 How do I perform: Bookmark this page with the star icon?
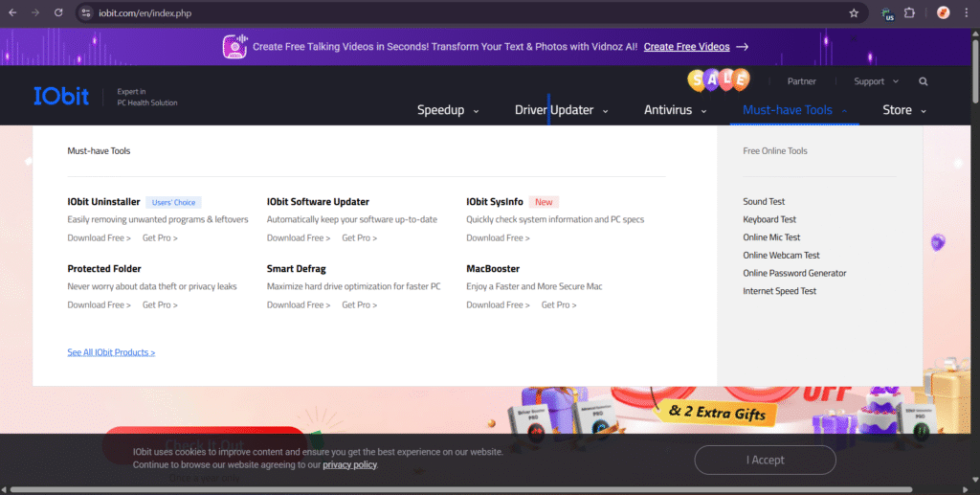click(x=854, y=12)
